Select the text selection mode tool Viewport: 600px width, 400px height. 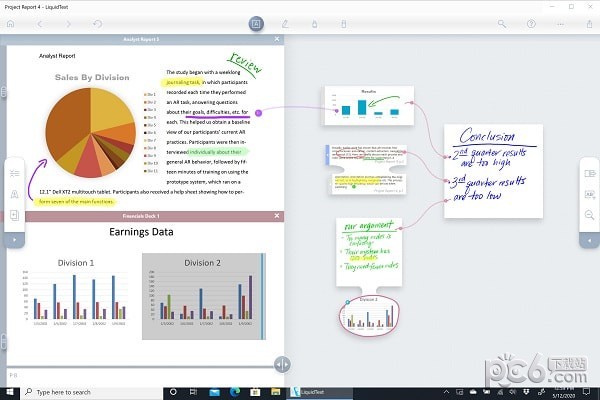[256, 24]
